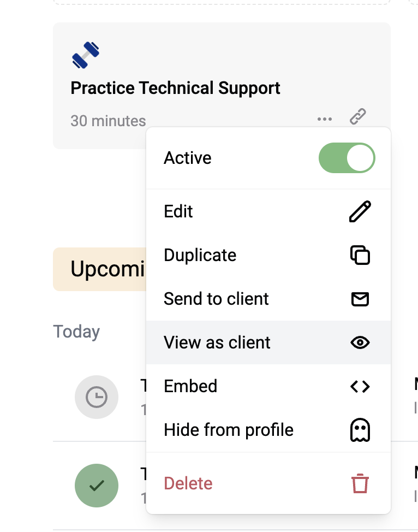Click the duplicate squares icon
418x532 pixels.
click(x=360, y=255)
